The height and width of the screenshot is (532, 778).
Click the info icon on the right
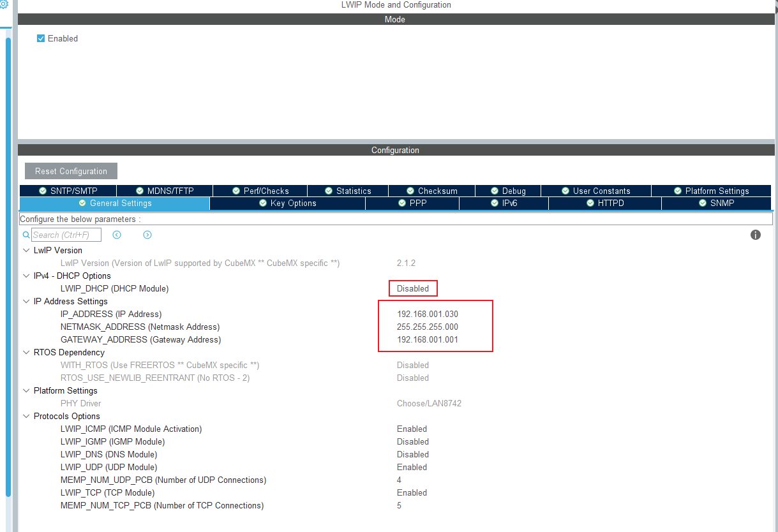pos(756,235)
